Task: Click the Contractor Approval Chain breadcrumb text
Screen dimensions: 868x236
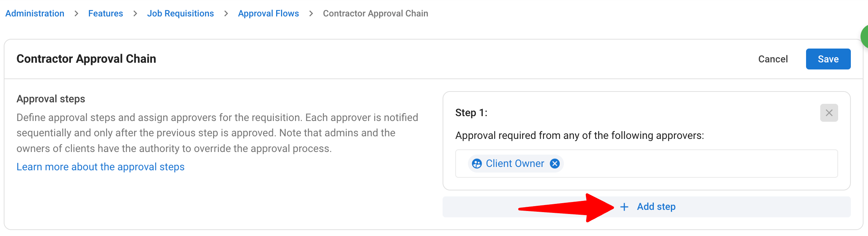Action: pyautogui.click(x=375, y=13)
